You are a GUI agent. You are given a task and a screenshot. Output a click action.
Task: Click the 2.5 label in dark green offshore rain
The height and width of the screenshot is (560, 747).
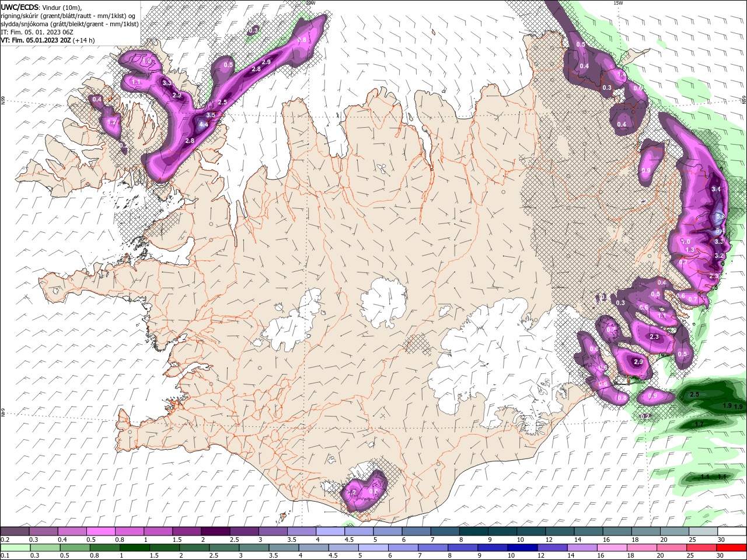[x=694, y=394]
